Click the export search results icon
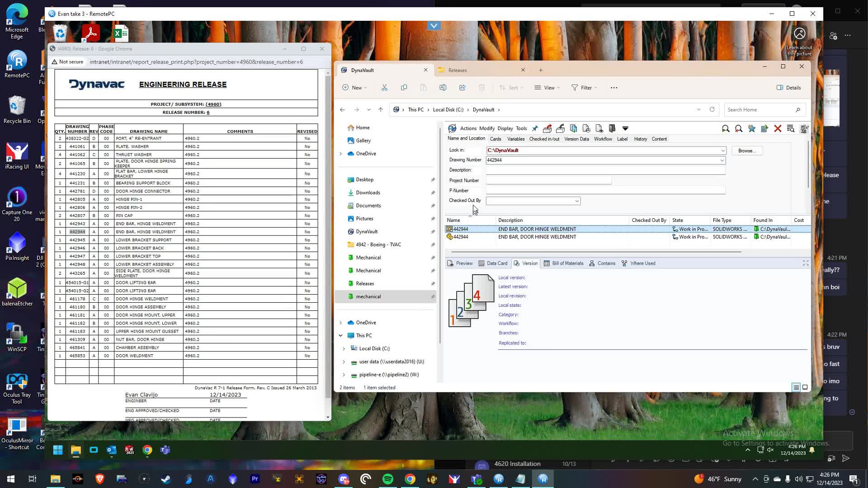 764,129
